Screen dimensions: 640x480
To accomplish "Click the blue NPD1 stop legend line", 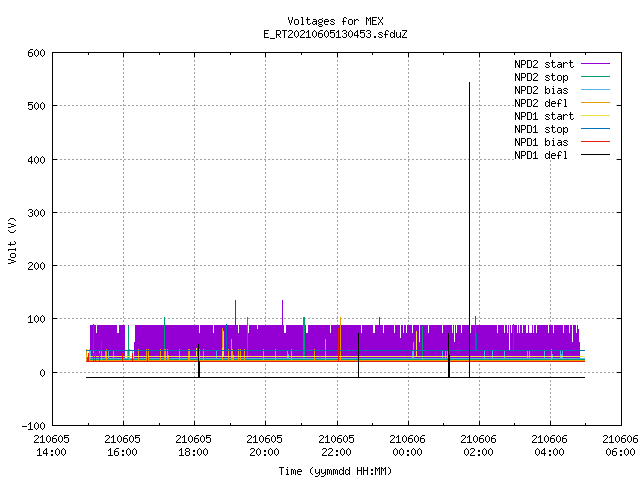I will (x=596, y=129).
